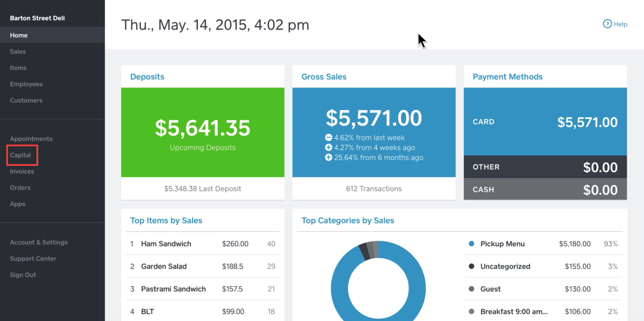Click the $5,348.38 Last Deposit text
Image resolution: width=644 pixels, height=321 pixels.
(x=203, y=189)
